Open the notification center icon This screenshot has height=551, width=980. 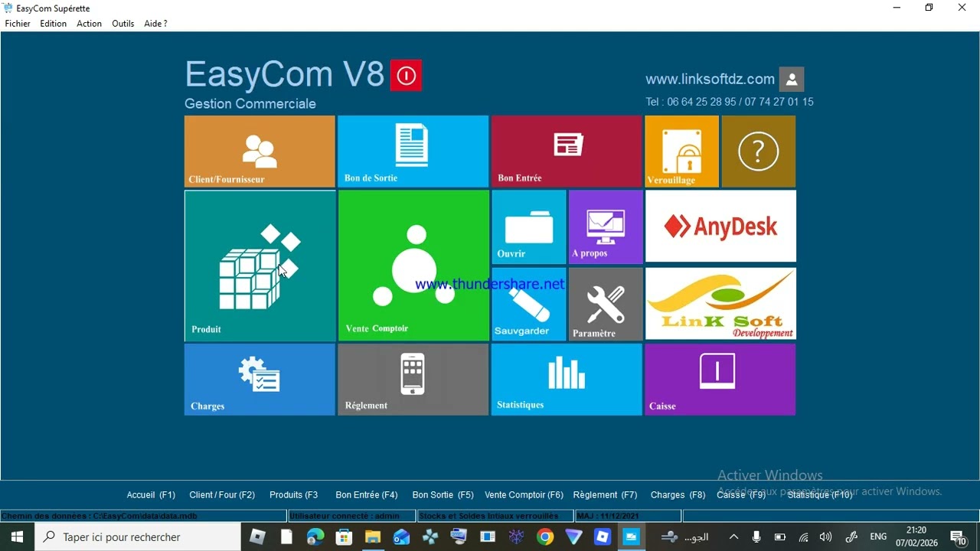pyautogui.click(x=958, y=537)
